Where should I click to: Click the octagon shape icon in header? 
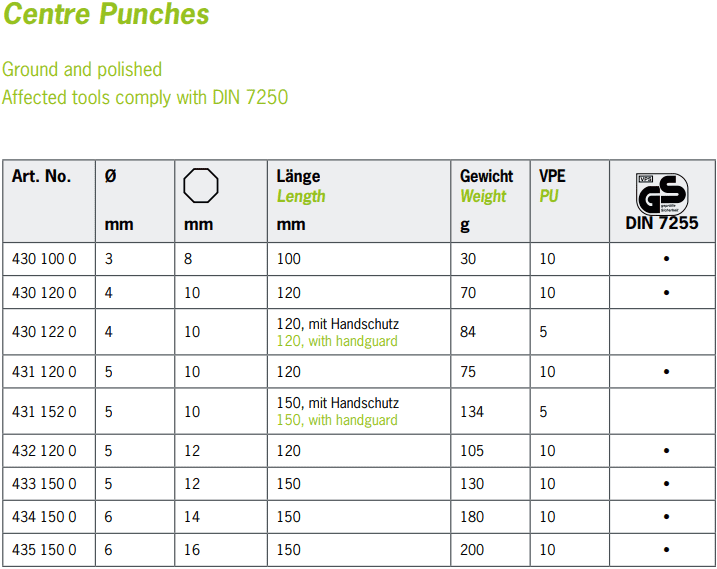pos(201,185)
